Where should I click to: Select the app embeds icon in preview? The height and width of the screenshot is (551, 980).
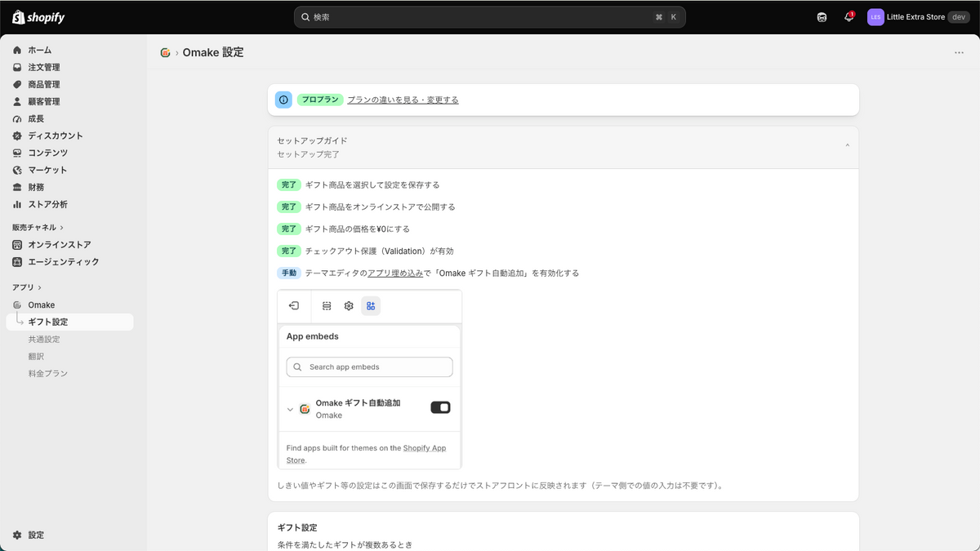371,306
